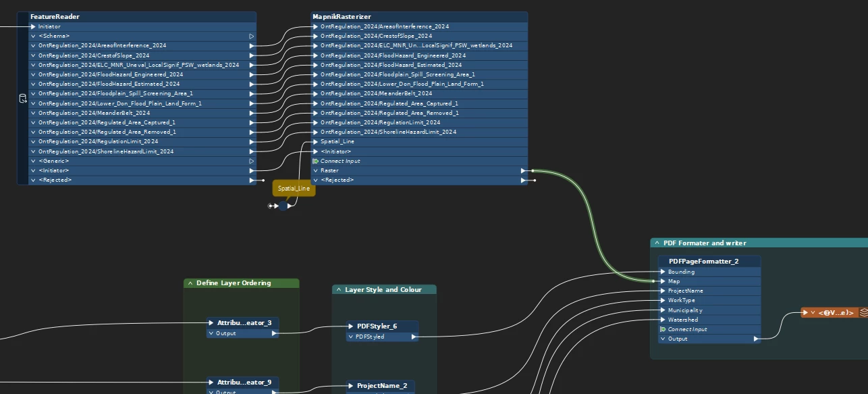Image resolution: width=868 pixels, height=394 pixels.
Task: Expand PDFPageFormatter_2 Output port chevron
Action: click(663, 339)
